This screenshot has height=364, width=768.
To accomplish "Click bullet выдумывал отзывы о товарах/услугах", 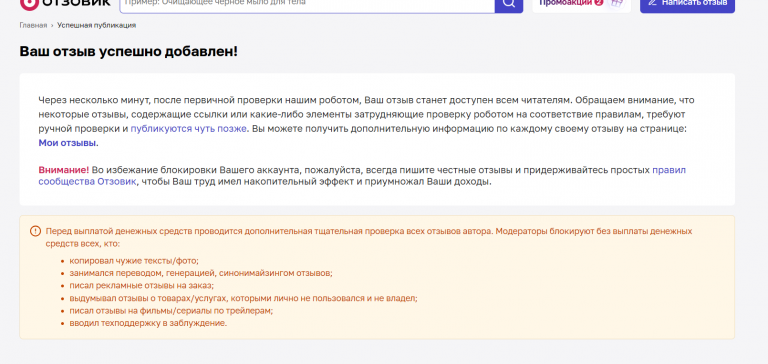I will pos(243,298).
